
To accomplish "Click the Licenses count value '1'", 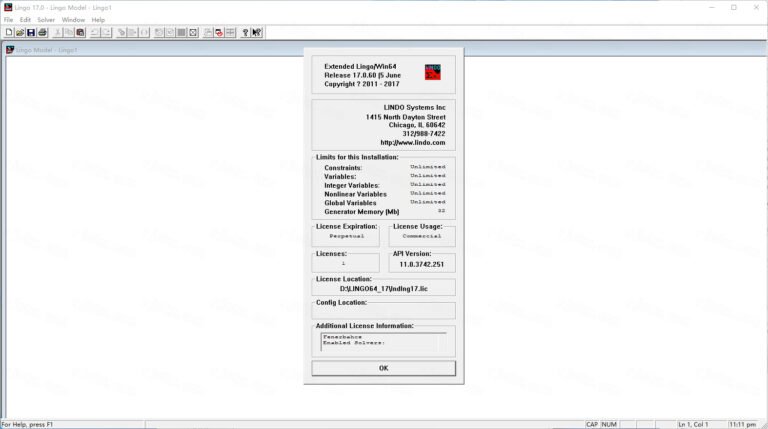I will click(x=343, y=263).
